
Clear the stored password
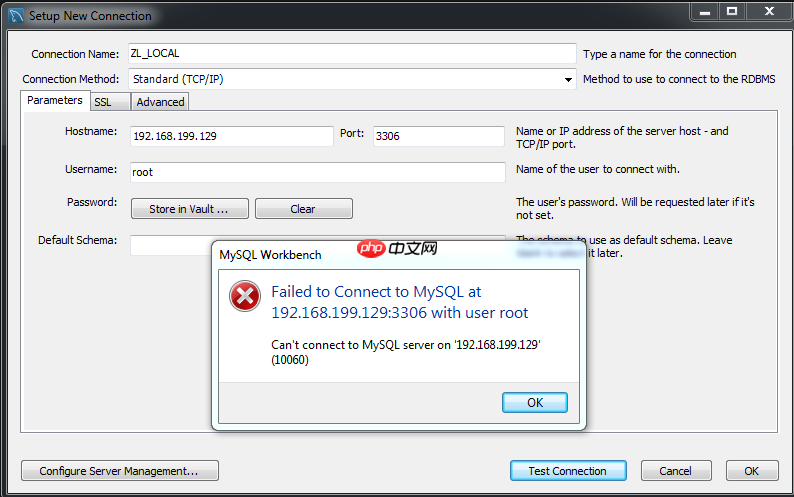pos(303,209)
